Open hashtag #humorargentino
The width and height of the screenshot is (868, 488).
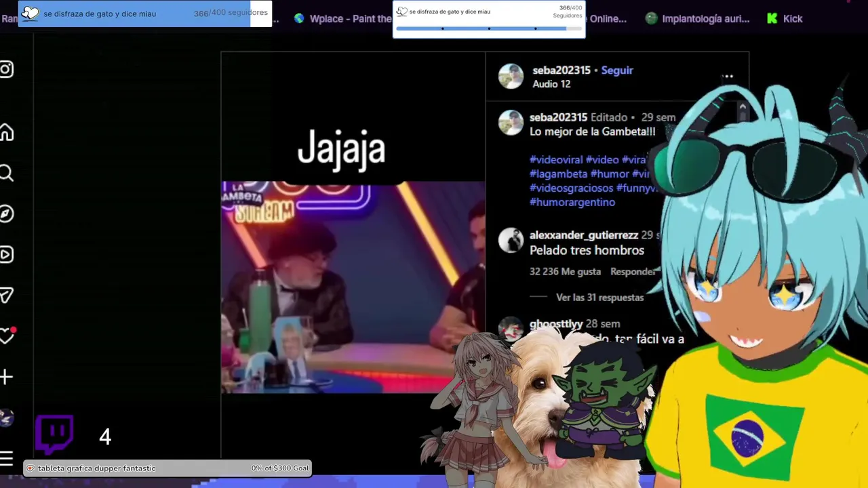click(x=572, y=203)
